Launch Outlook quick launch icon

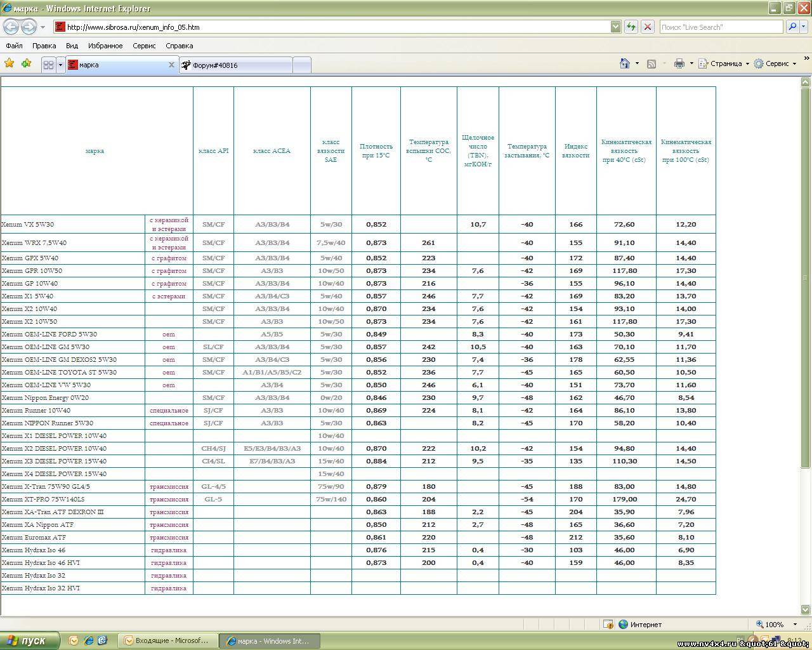click(x=74, y=640)
